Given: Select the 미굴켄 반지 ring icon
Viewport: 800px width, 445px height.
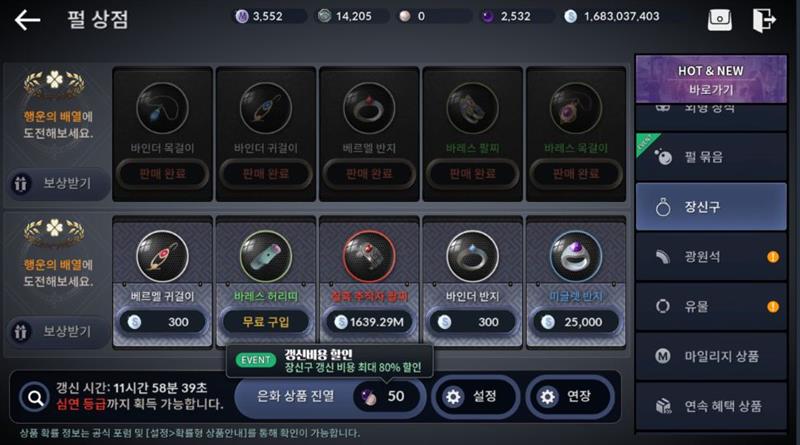Looking at the screenshot, I should (x=576, y=256).
